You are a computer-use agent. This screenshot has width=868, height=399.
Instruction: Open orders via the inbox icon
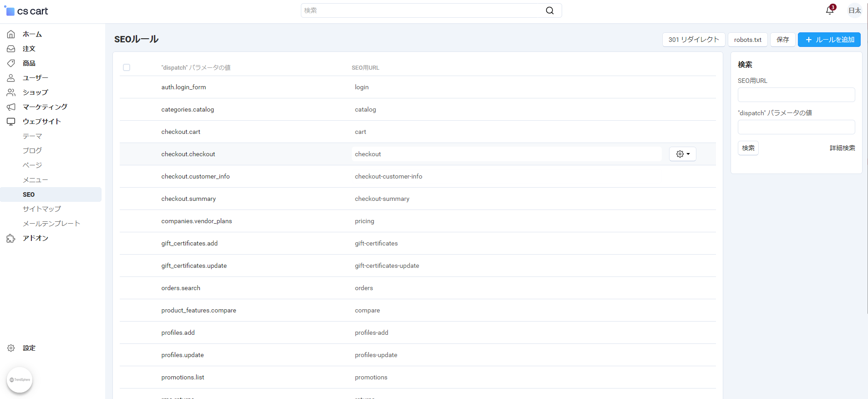tap(11, 49)
